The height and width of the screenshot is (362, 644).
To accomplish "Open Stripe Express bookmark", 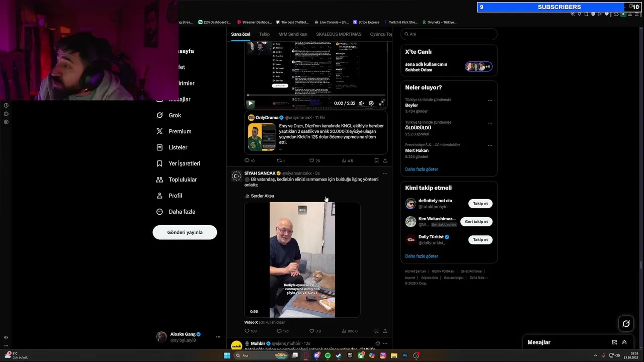I will click(x=366, y=22).
